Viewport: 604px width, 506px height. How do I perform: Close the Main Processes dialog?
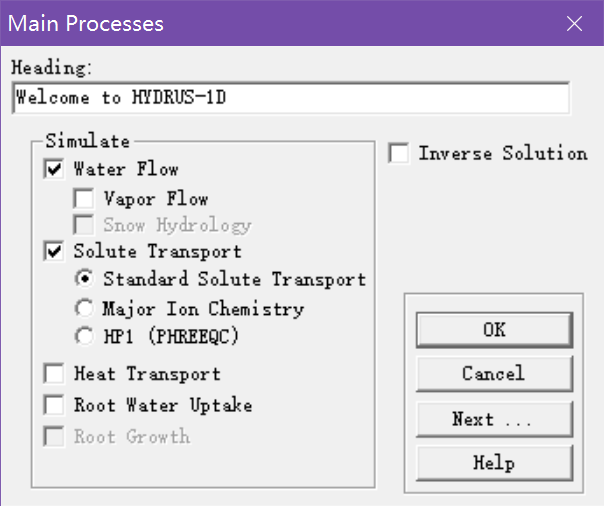[x=574, y=23]
